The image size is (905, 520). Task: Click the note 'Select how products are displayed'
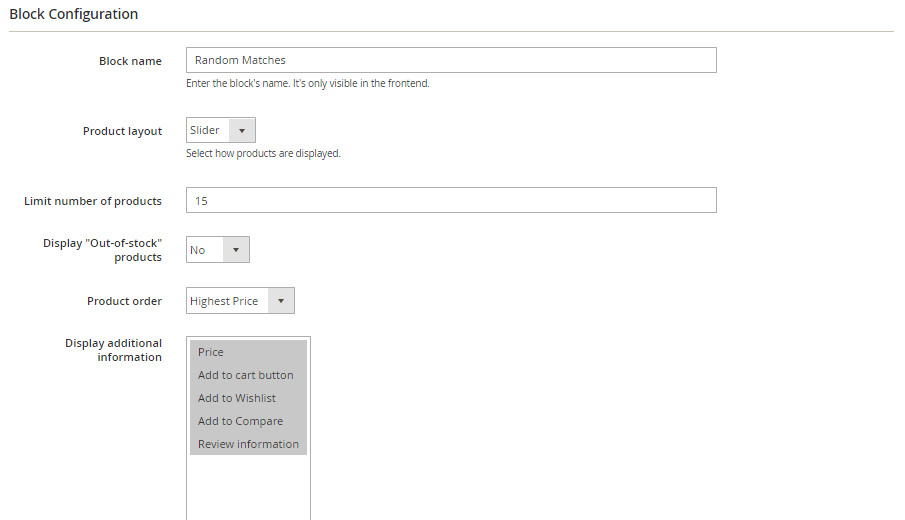[263, 154]
